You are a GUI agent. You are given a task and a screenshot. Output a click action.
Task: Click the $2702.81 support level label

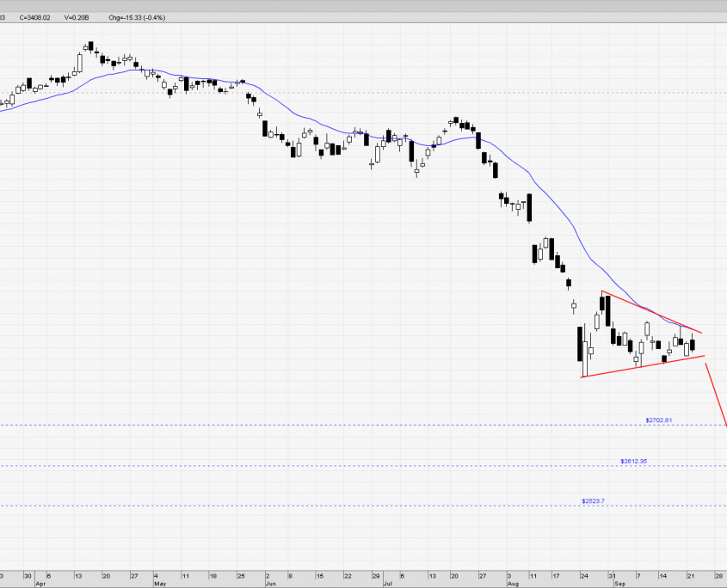[x=658, y=420]
